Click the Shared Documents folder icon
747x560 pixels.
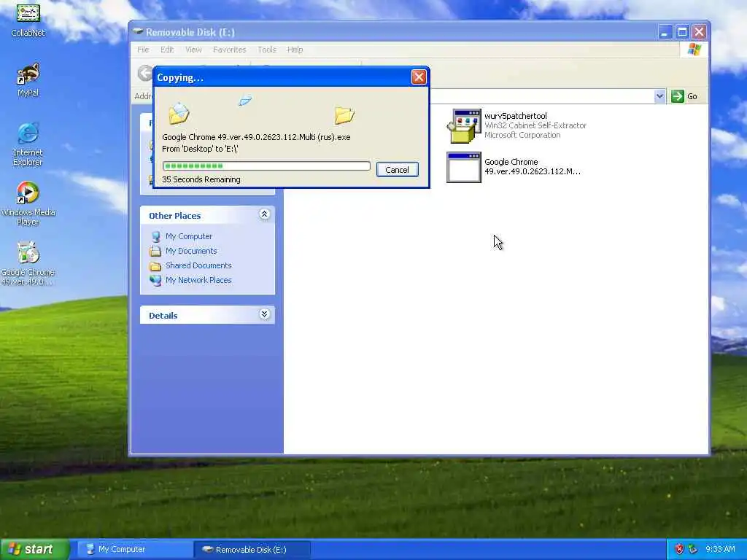click(155, 265)
